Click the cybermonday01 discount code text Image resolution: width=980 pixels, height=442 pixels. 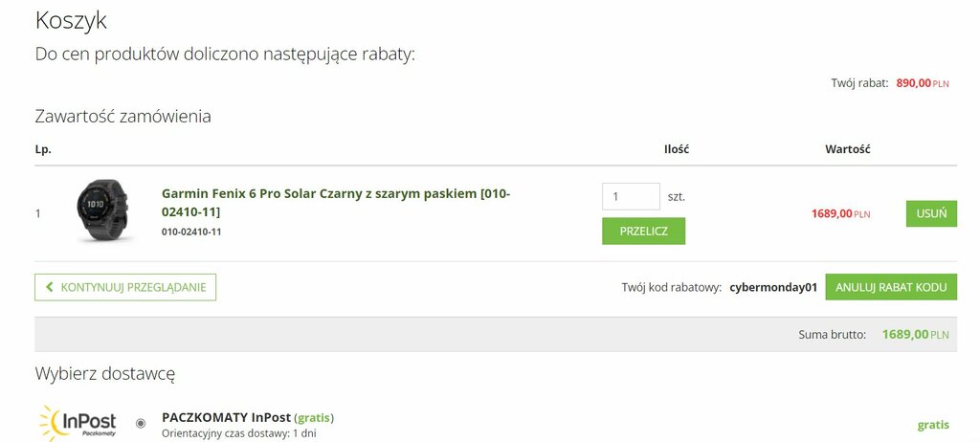(773, 288)
